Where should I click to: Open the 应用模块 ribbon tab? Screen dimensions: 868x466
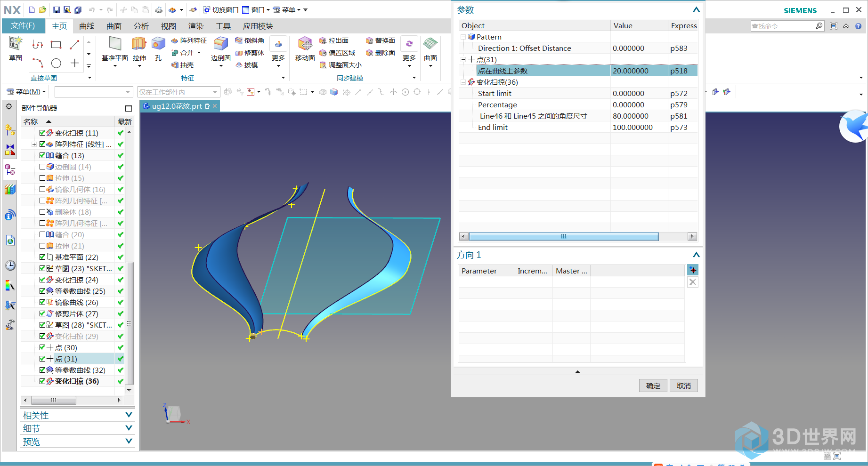point(258,26)
